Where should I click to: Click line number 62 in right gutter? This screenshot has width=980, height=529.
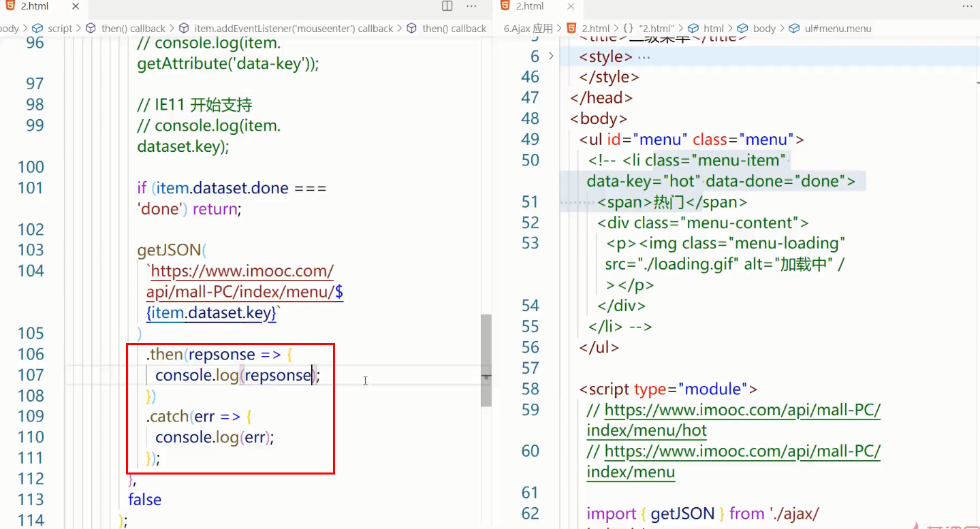coord(531,513)
